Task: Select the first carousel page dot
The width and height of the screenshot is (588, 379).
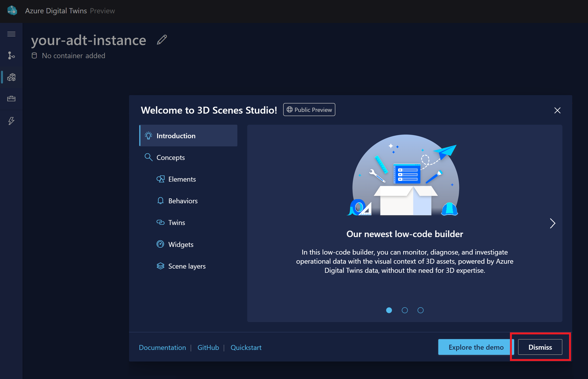Action: (389, 310)
